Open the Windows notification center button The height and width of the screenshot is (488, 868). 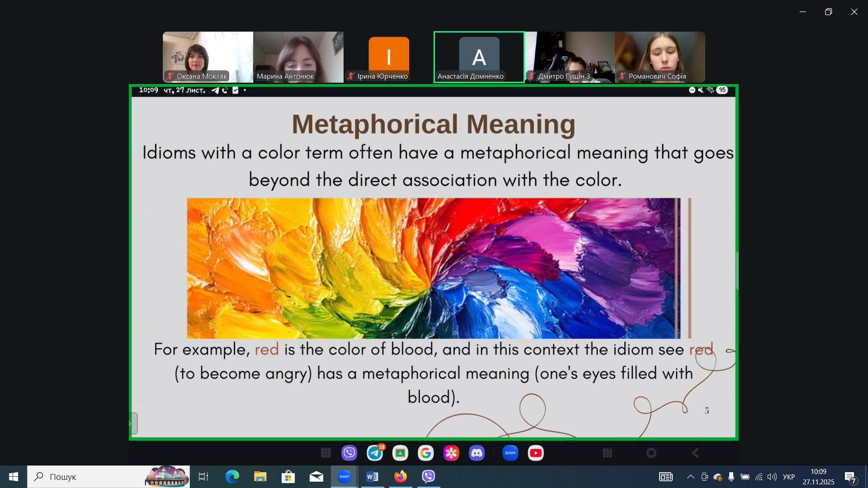(850, 477)
